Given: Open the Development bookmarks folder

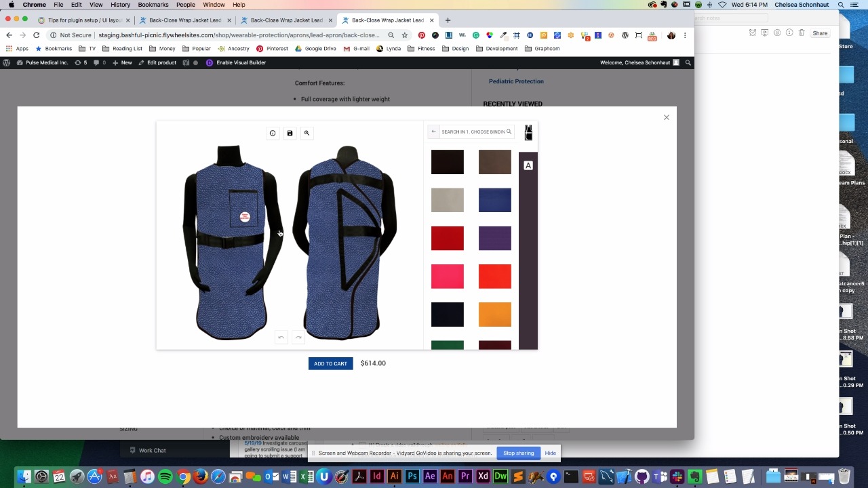Looking at the screenshot, I should (496, 49).
